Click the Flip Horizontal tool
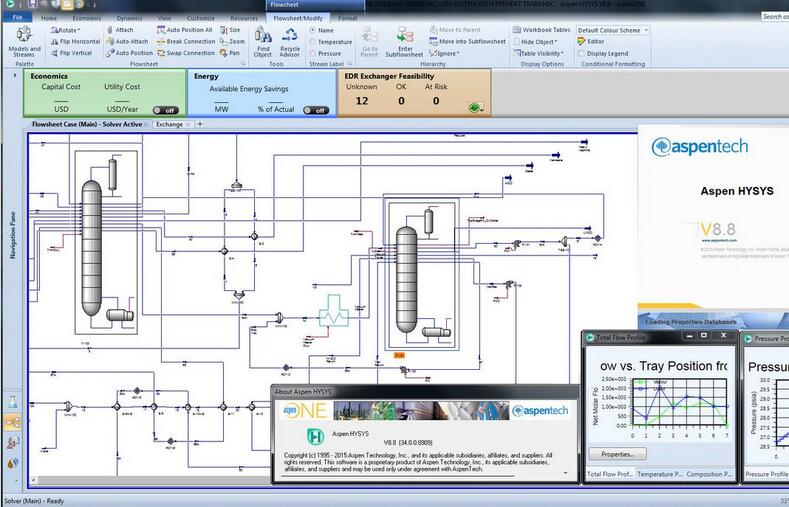The image size is (789, 507). click(x=75, y=41)
